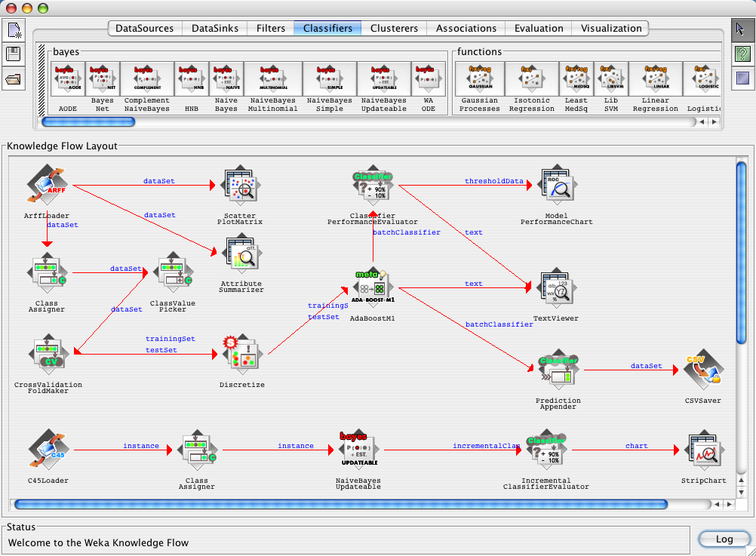Select the StripChart node
The height and width of the screenshot is (556, 756).
[704, 450]
